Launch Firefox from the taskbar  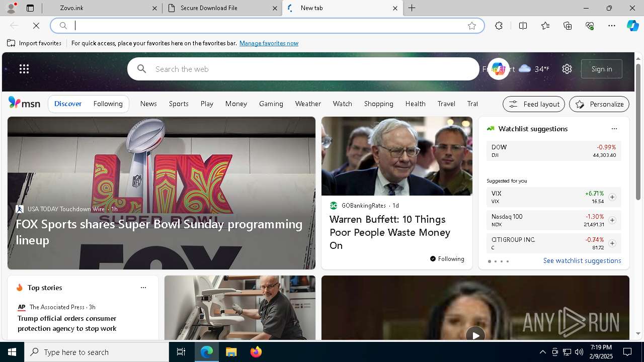tap(256, 352)
